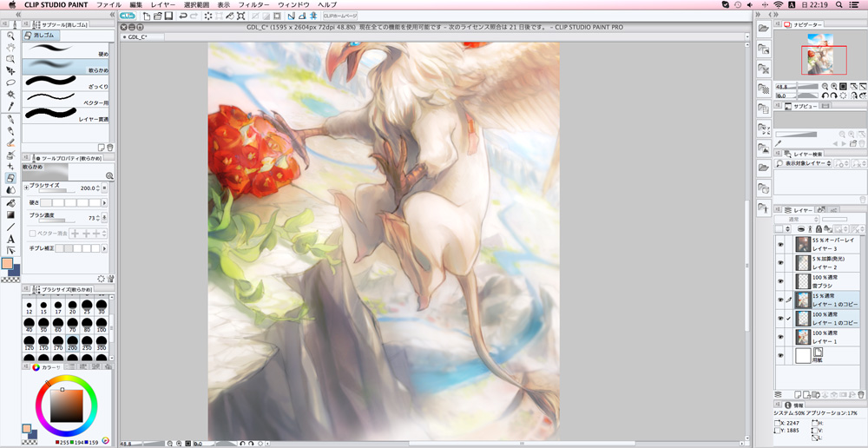Switch to the GDL_C document tab
The height and width of the screenshot is (448, 868).
click(x=142, y=37)
